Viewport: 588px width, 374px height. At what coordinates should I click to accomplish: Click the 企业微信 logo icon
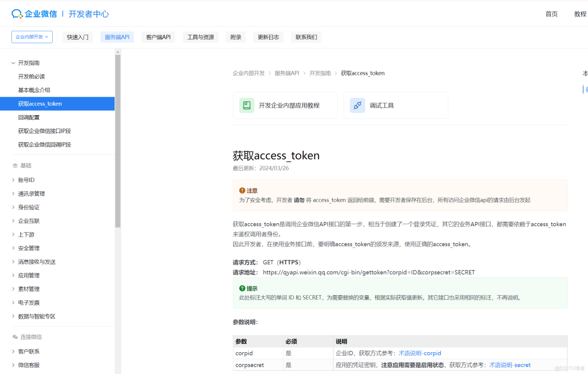click(x=16, y=13)
